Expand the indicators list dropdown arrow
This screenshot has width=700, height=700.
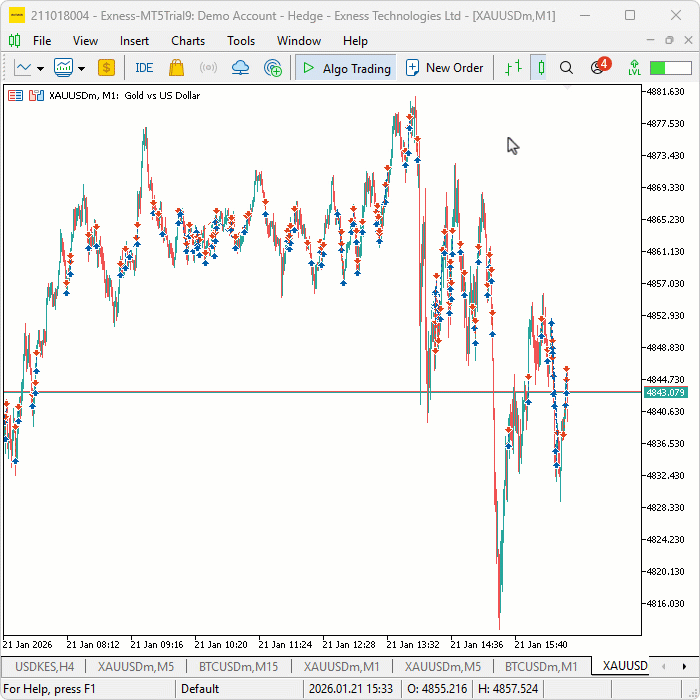tap(81, 68)
